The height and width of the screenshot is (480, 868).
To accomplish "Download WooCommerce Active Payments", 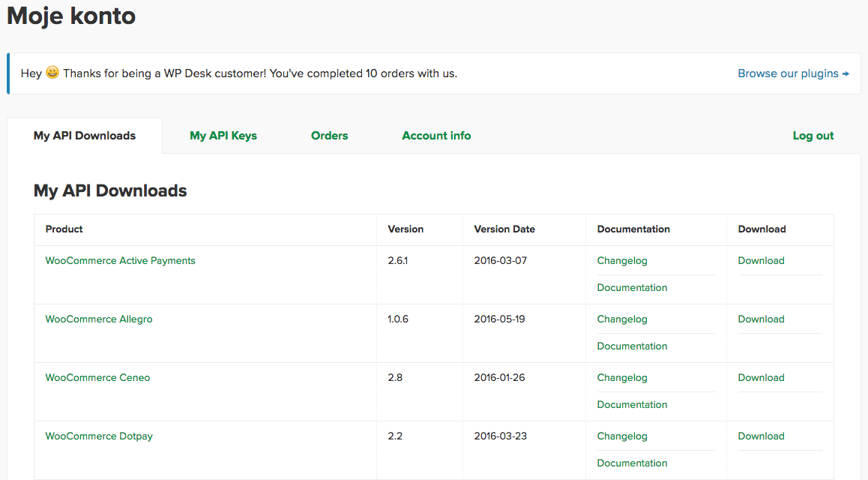I will point(761,261).
